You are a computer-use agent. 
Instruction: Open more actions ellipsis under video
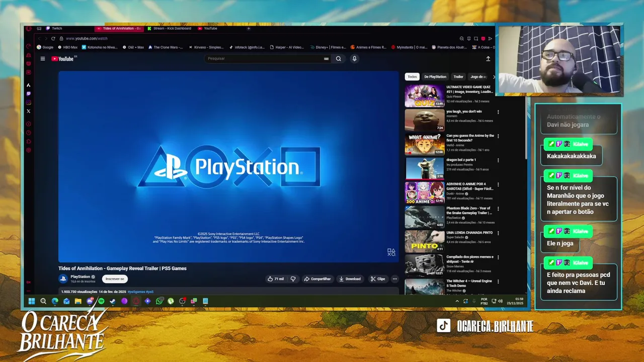[394, 279]
